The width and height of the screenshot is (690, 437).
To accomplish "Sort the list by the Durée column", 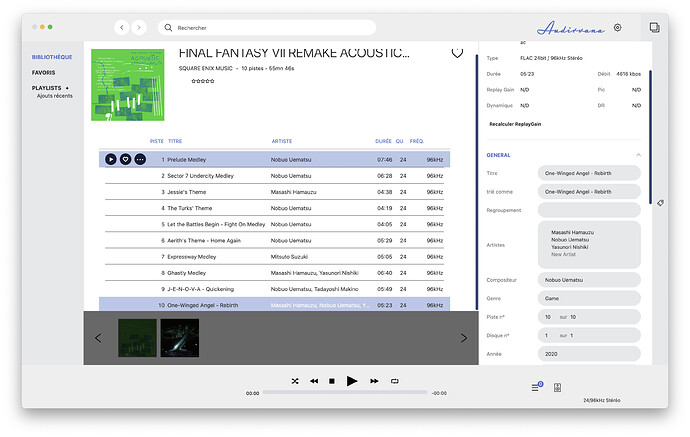I will click(383, 141).
